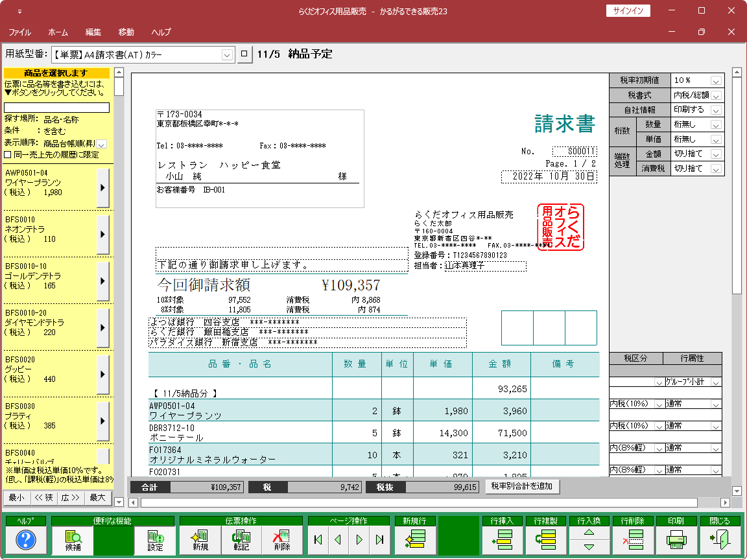Open the 税書式 内税/総額 dropdown
The height and width of the screenshot is (560, 747).
point(716,95)
